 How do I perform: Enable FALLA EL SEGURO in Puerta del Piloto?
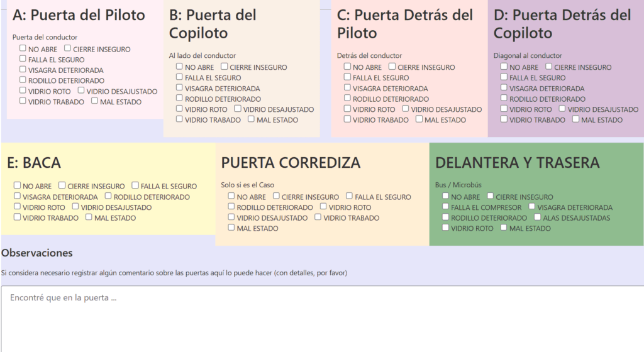click(23, 59)
